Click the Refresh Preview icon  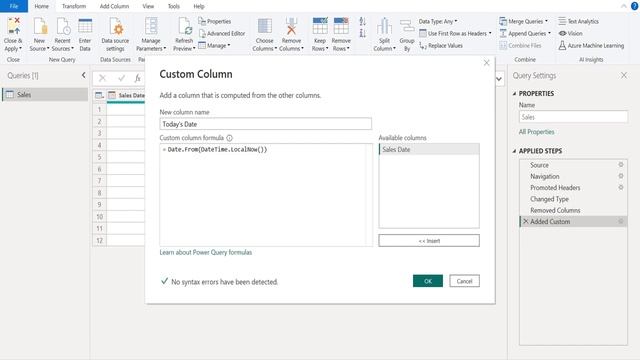184,27
